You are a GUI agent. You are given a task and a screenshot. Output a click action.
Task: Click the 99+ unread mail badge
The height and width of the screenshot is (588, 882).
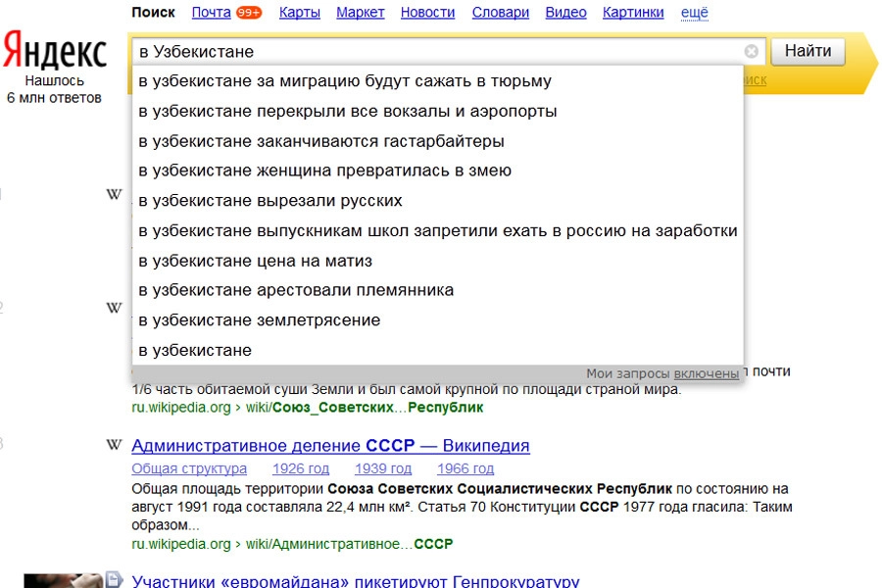[248, 13]
